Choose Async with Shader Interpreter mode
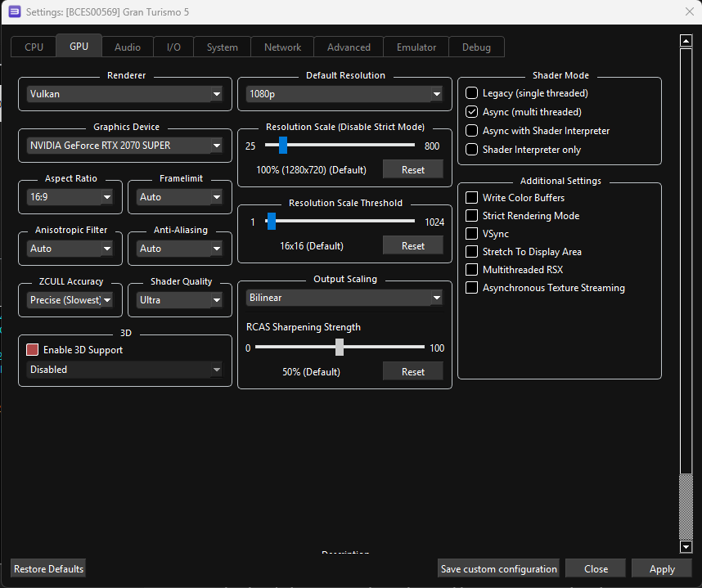Image resolution: width=702 pixels, height=588 pixels. tap(472, 131)
